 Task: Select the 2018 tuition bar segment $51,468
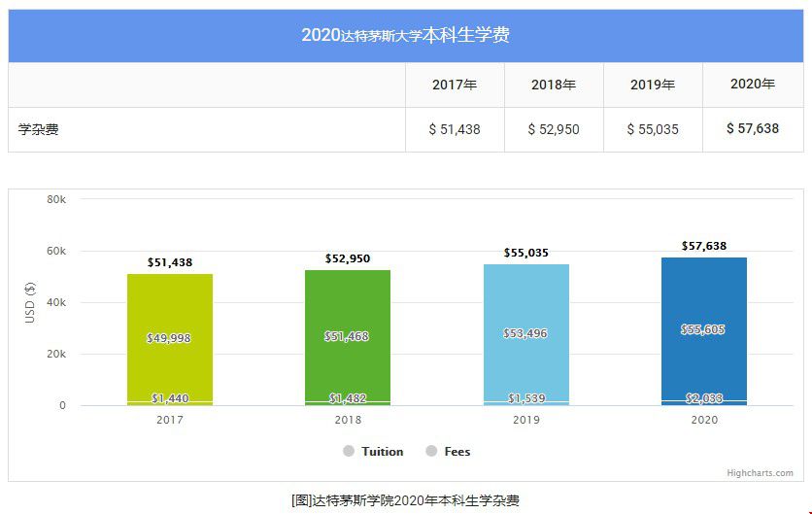point(348,336)
